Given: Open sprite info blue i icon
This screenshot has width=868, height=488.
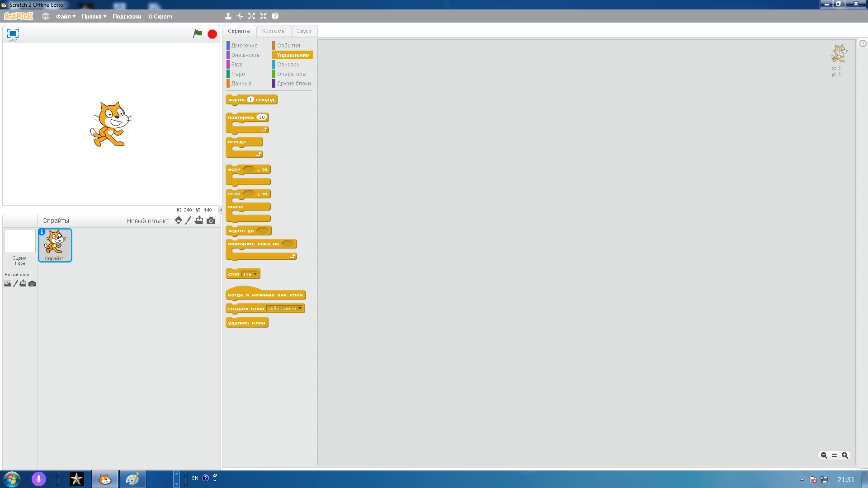Looking at the screenshot, I should tap(42, 232).
